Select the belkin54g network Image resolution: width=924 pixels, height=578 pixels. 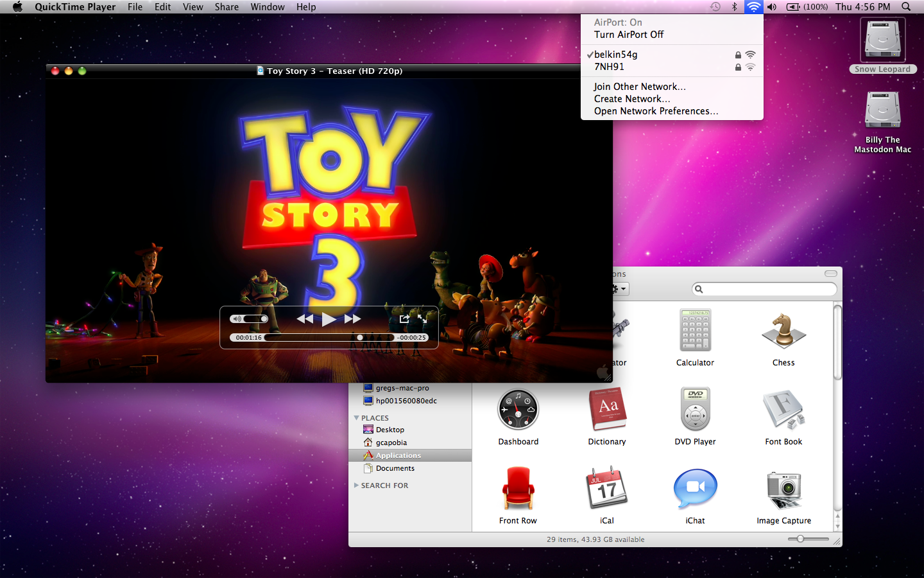point(672,55)
